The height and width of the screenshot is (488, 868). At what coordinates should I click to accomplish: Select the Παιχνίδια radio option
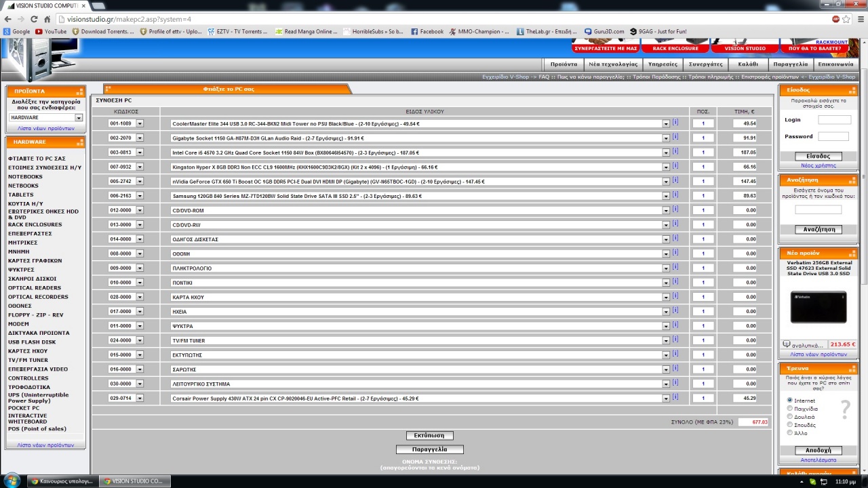coord(790,409)
